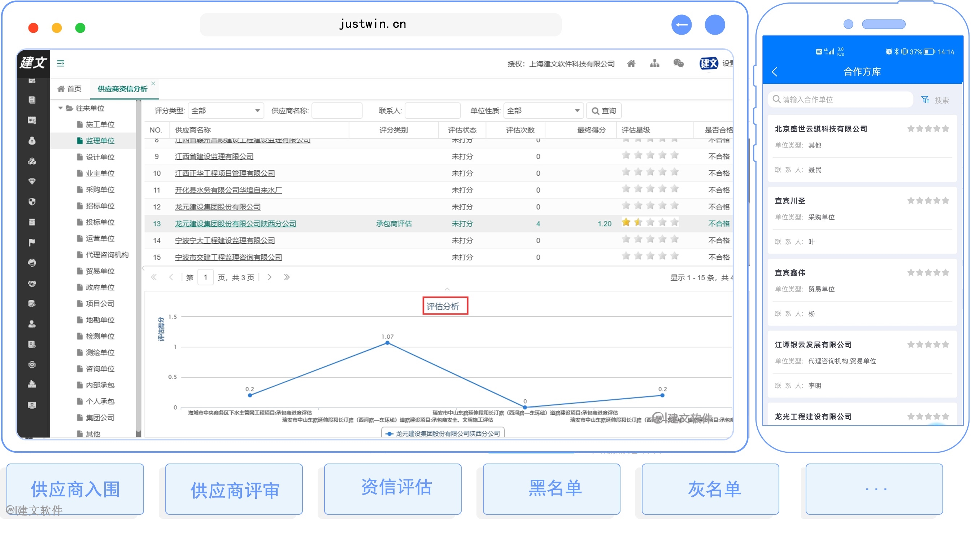The image size is (980, 540).
Task: Click the 供应商名称 input field
Action: [x=337, y=111]
